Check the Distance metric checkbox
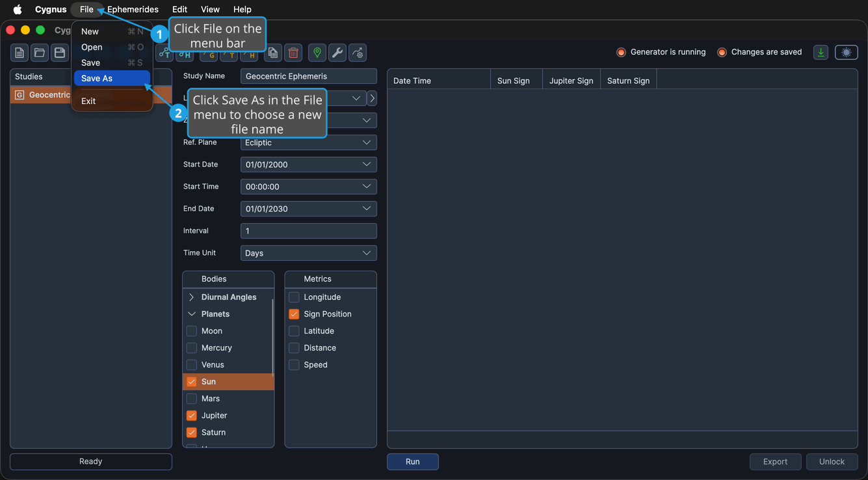Image resolution: width=868 pixels, height=480 pixels. 294,348
